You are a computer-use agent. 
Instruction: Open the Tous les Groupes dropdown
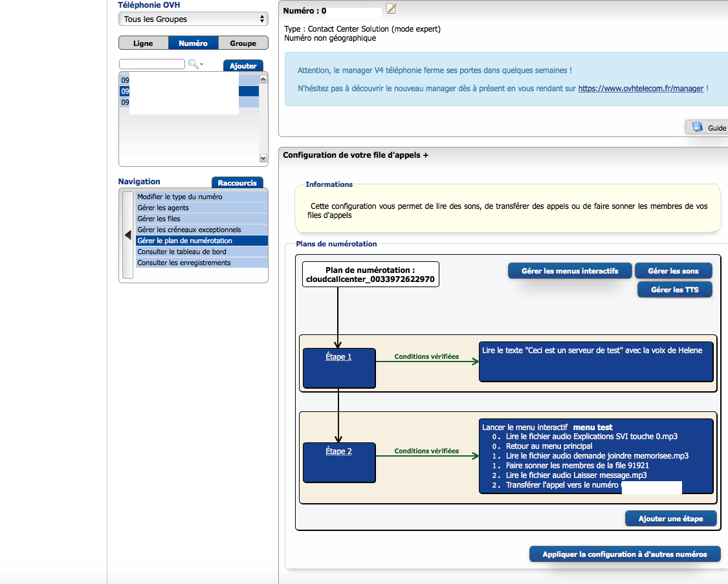click(x=193, y=19)
